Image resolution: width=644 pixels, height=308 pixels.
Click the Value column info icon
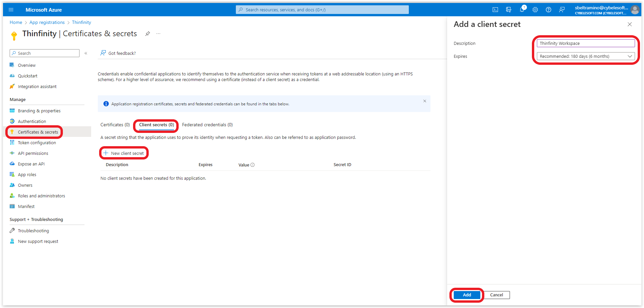(252, 165)
